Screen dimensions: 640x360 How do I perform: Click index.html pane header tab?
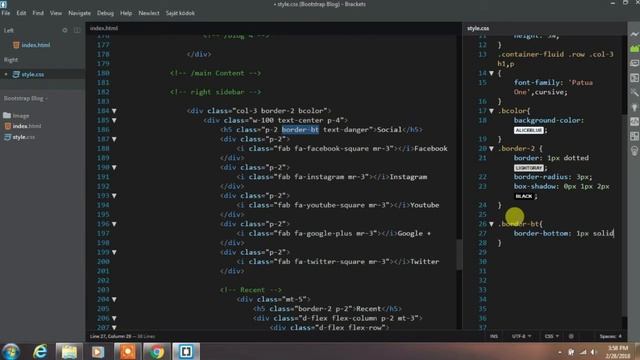104,28
